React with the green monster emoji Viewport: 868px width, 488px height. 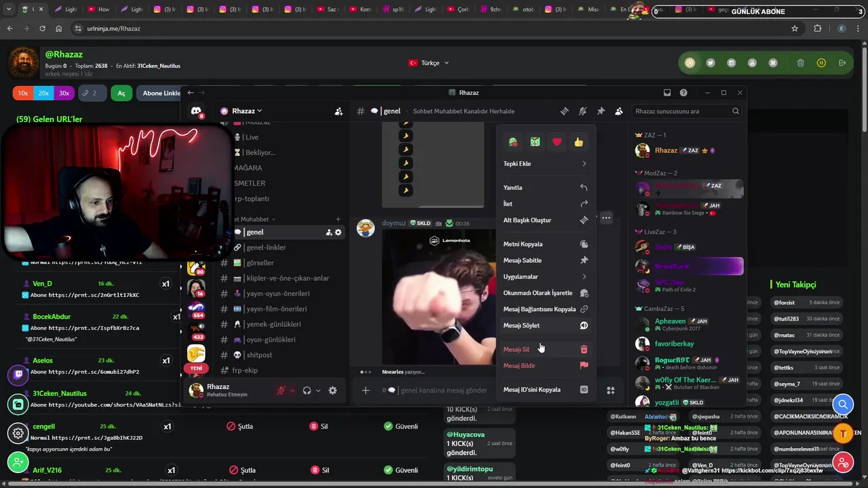535,142
